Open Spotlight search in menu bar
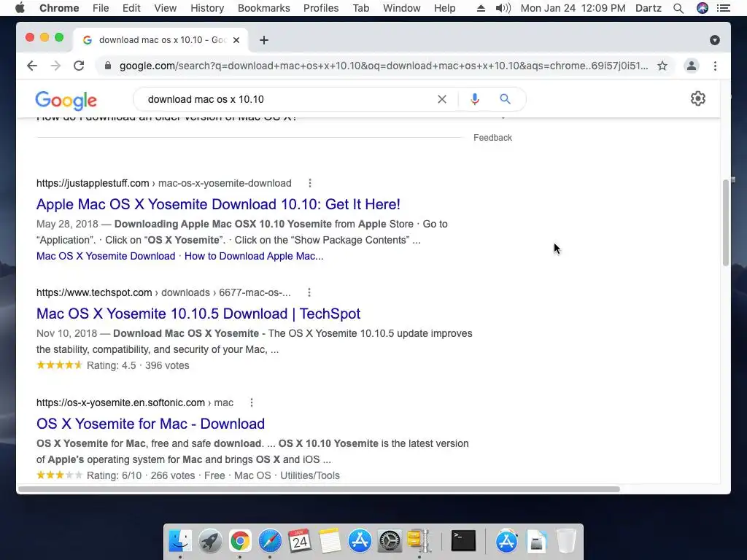Image resolution: width=747 pixels, height=560 pixels. [x=678, y=8]
